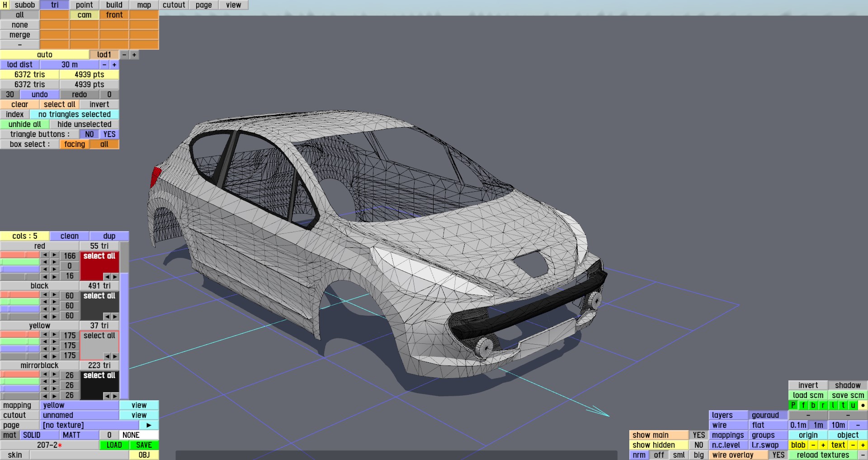868x460 pixels.
Task: Switch to the point mode tab
Action: click(85, 5)
